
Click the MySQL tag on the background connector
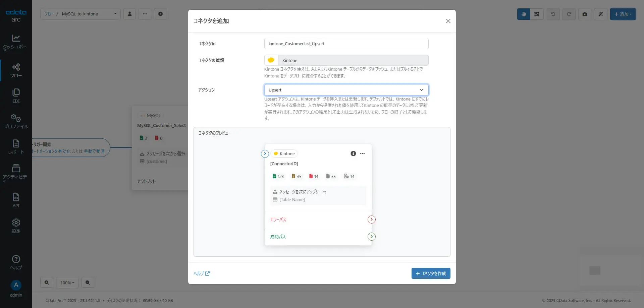point(151,115)
